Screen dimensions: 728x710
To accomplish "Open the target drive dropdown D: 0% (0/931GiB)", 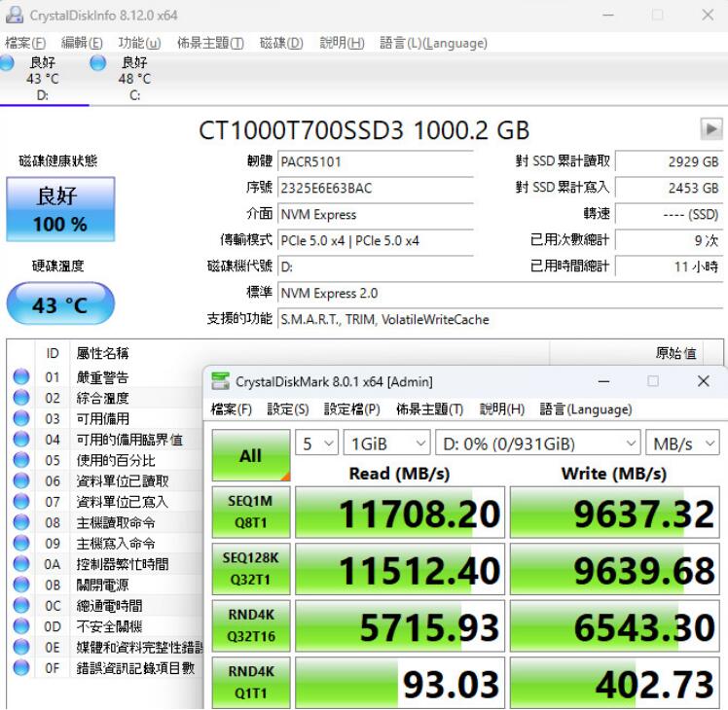I will (537, 444).
